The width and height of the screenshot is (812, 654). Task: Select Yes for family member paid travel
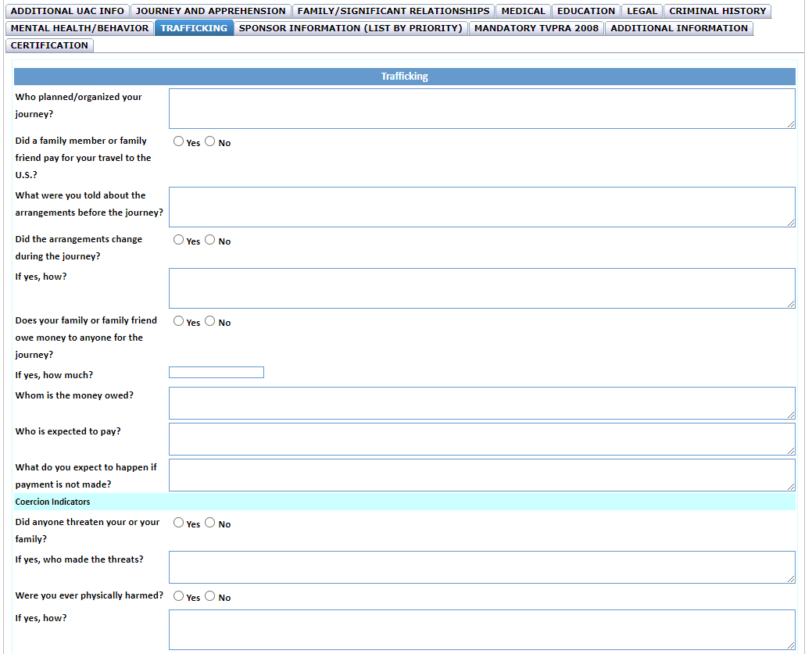179,142
